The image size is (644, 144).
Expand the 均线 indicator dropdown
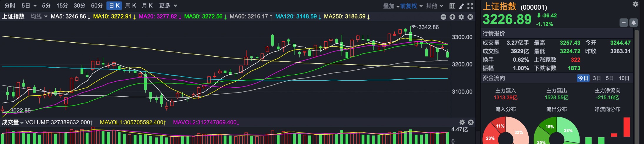click(39, 16)
